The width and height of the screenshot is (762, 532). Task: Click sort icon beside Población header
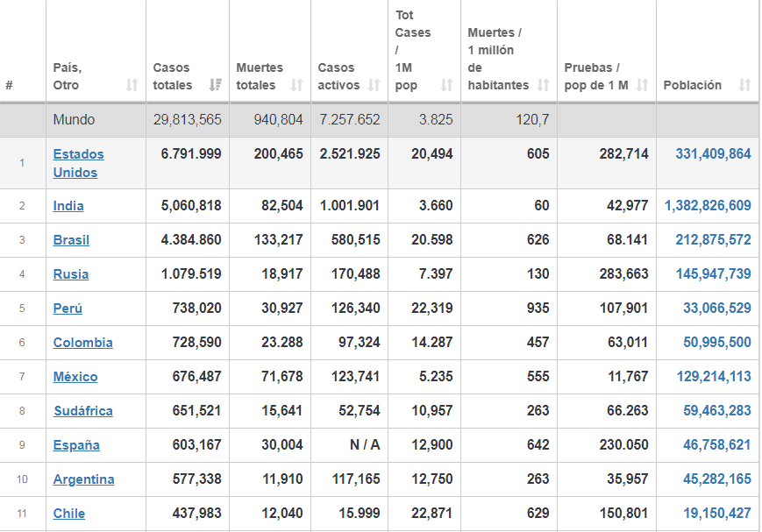745,85
